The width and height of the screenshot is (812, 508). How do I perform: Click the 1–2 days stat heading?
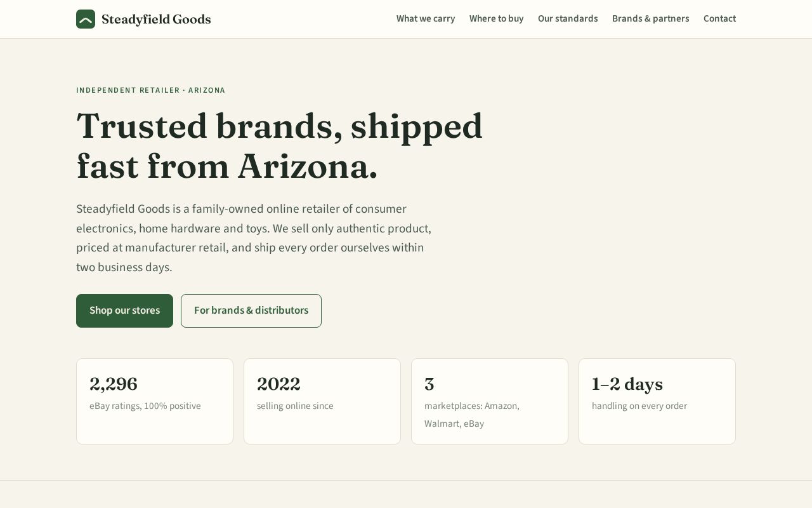pos(627,384)
